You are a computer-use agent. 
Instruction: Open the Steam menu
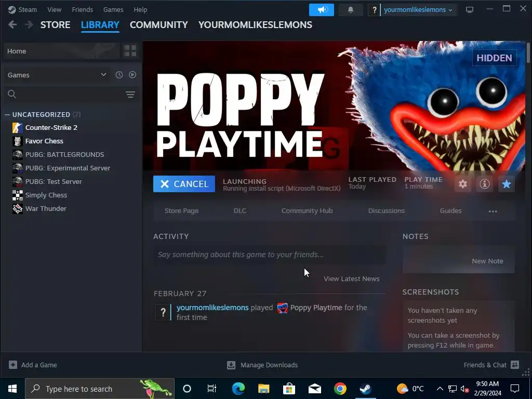pyautogui.click(x=28, y=9)
